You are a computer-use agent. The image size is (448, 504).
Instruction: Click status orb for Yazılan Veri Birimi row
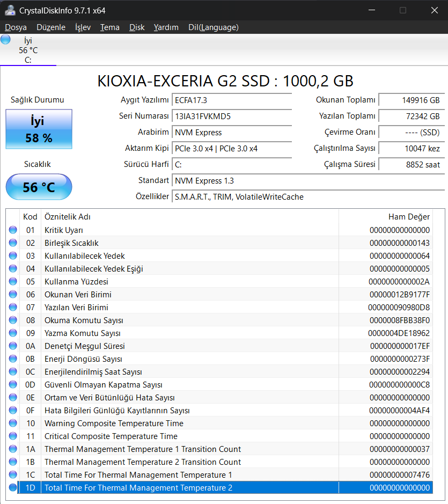pyautogui.click(x=13, y=307)
